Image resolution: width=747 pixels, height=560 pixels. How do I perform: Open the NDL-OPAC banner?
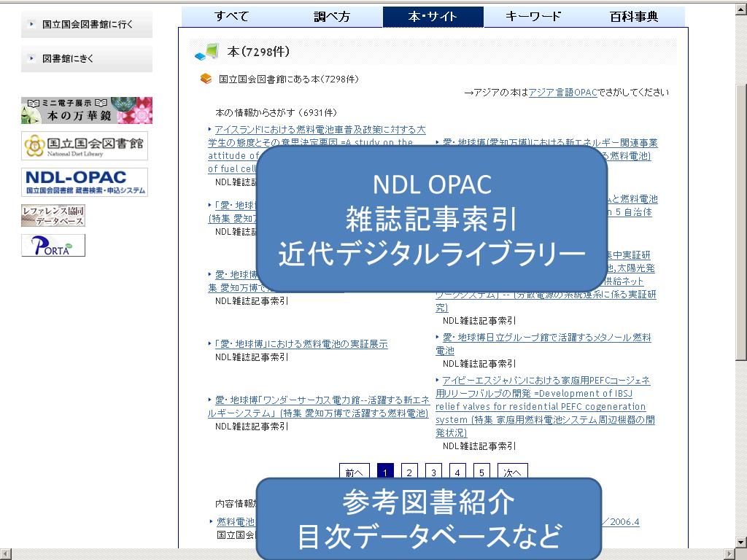click(x=85, y=182)
